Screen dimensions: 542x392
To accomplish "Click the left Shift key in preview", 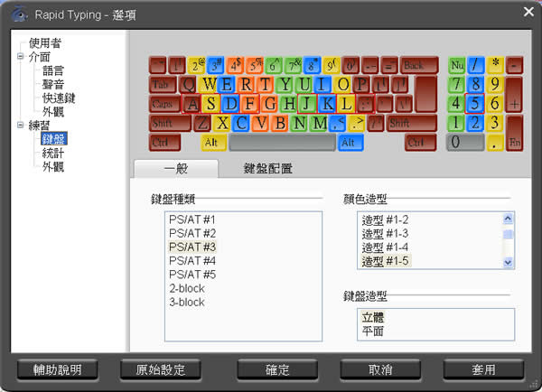I will tap(170, 123).
